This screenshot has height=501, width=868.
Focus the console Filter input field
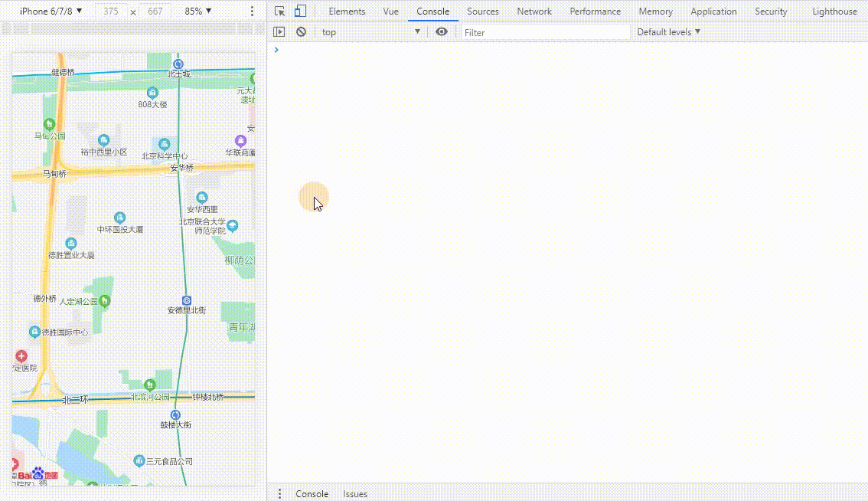[x=545, y=33]
